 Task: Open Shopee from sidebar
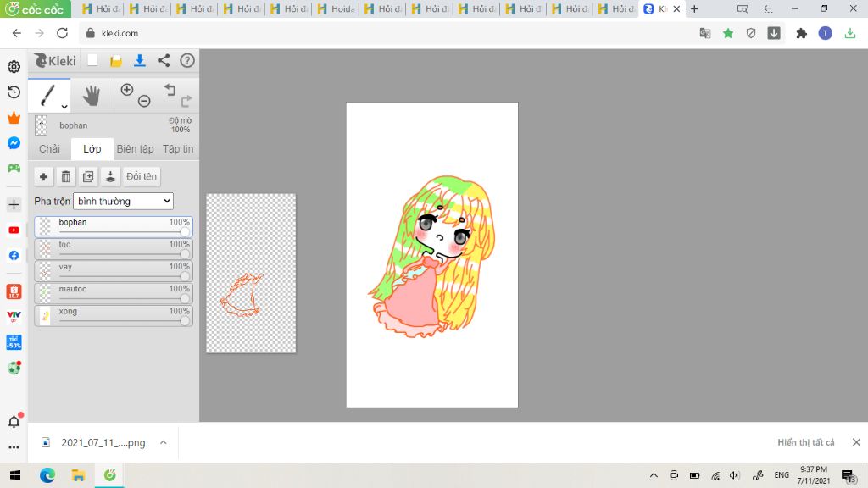pos(14,291)
